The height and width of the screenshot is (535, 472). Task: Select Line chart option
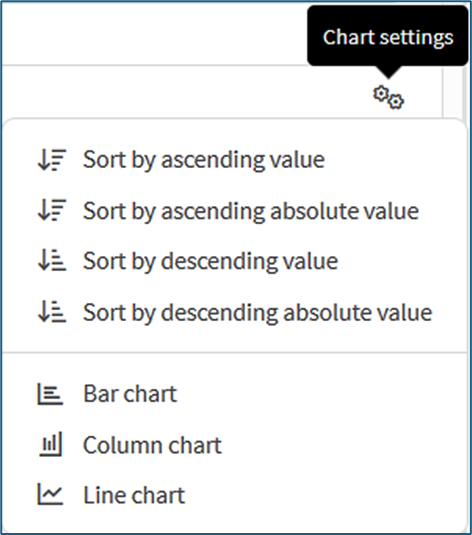tap(134, 495)
